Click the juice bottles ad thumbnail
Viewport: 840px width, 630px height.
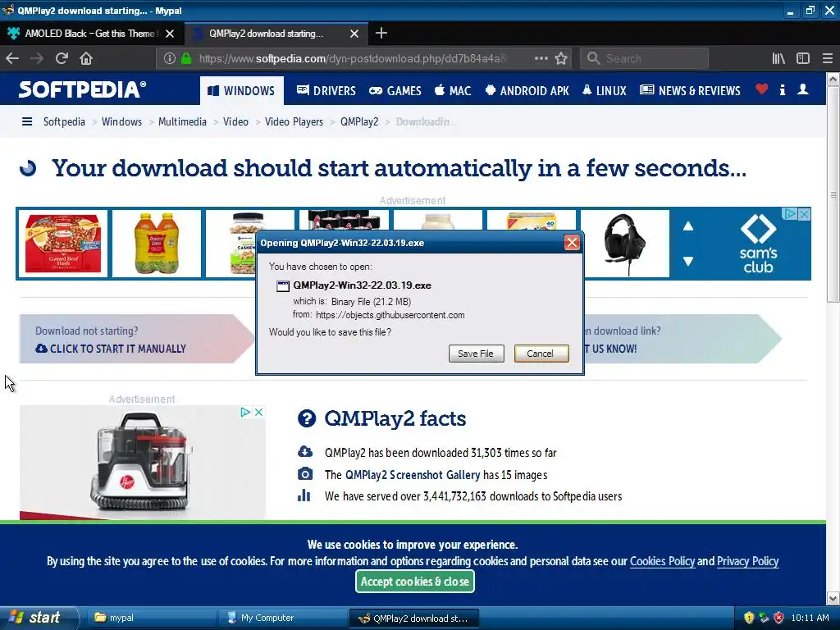[x=157, y=244]
